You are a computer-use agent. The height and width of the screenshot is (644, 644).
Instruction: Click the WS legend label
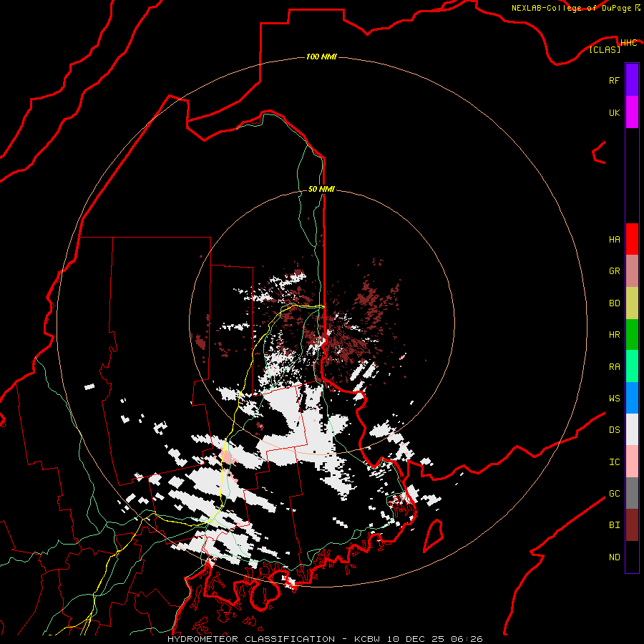coord(614,399)
